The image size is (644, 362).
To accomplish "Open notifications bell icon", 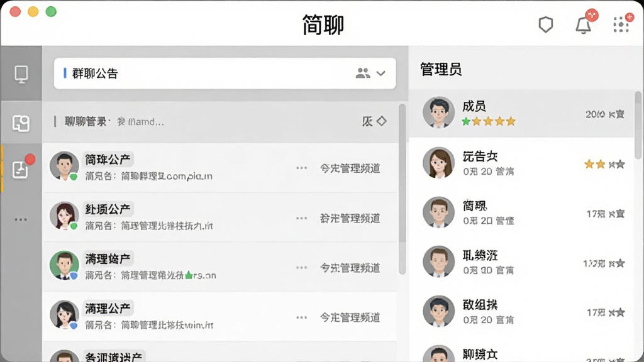I will pos(583,25).
